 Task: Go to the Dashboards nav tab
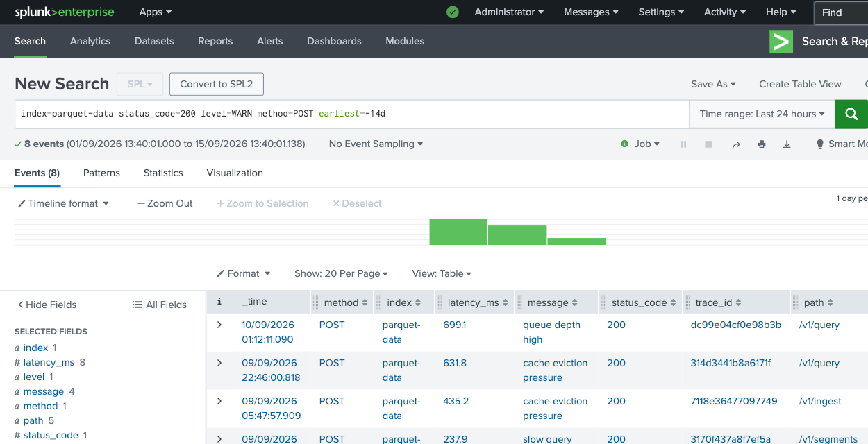coord(334,41)
